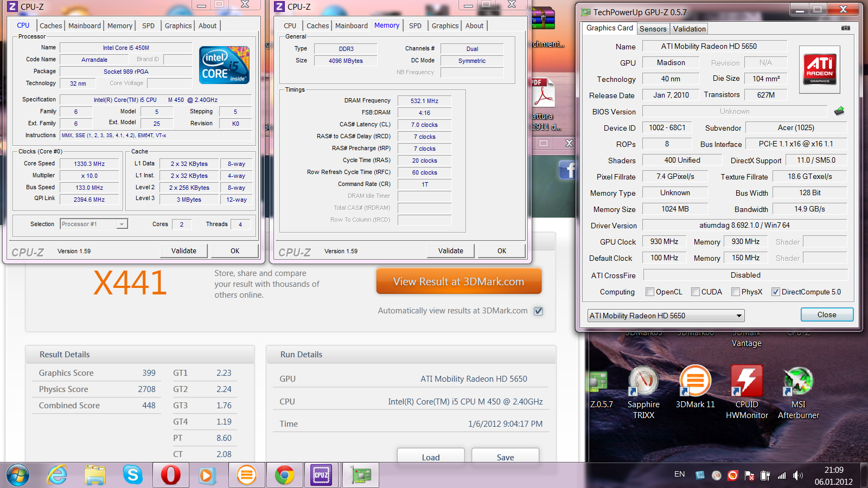868x488 pixels.
Task: Open the Processor #1 selection dropdown
Action: coord(93,224)
